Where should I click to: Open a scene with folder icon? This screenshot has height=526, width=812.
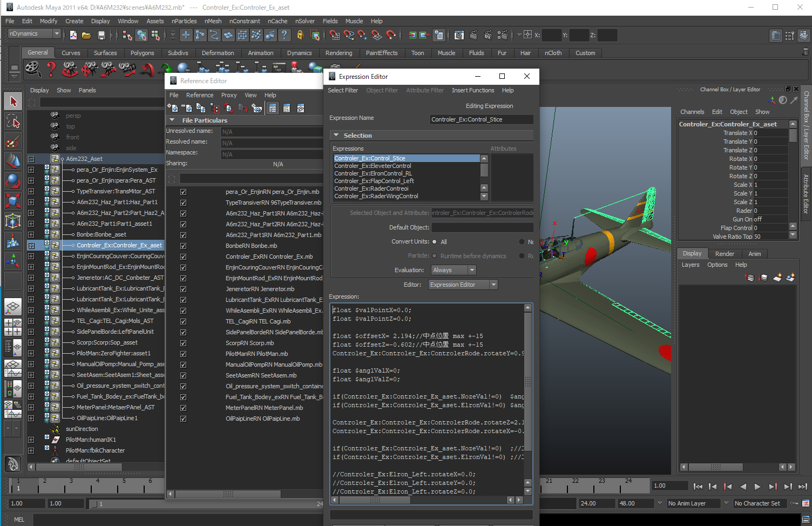(x=86, y=35)
